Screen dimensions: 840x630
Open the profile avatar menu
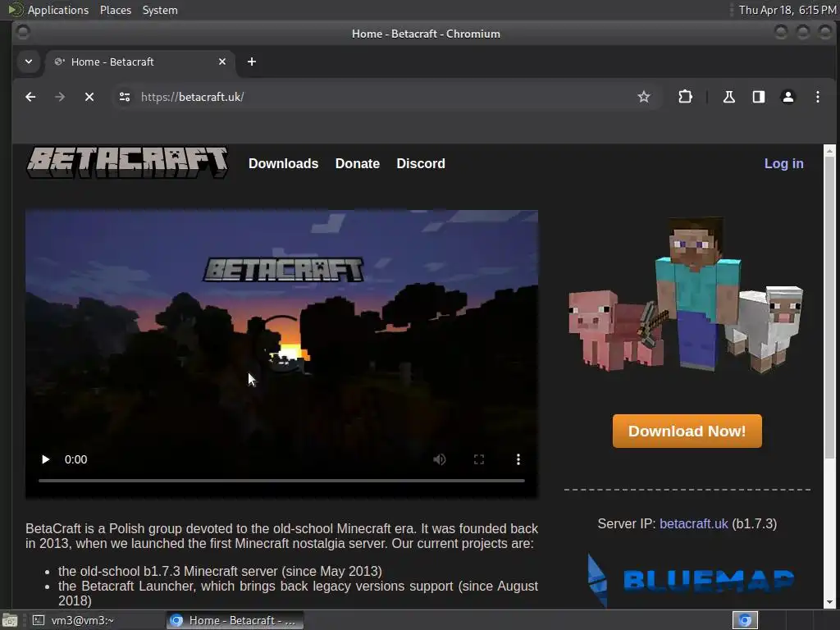coord(788,97)
